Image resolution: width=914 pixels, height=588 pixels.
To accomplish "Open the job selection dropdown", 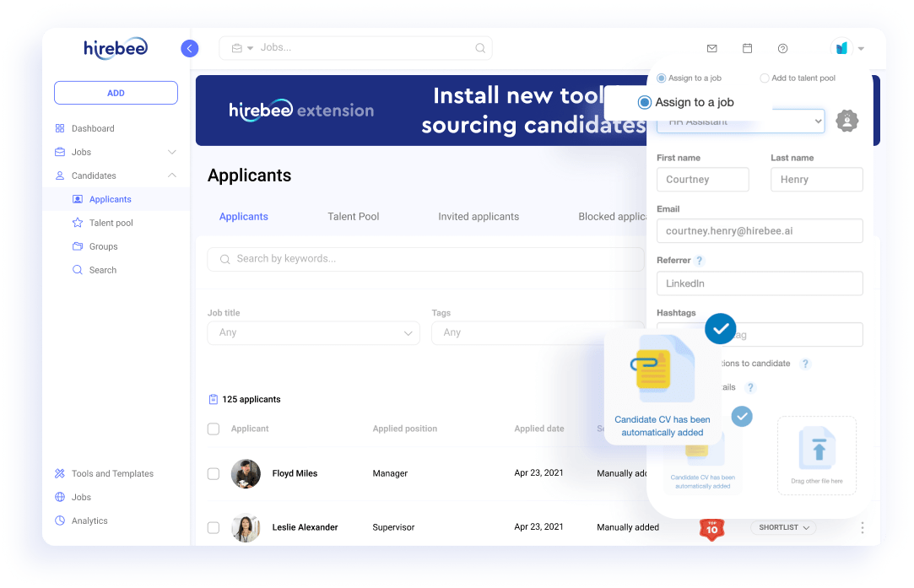I will tap(740, 121).
